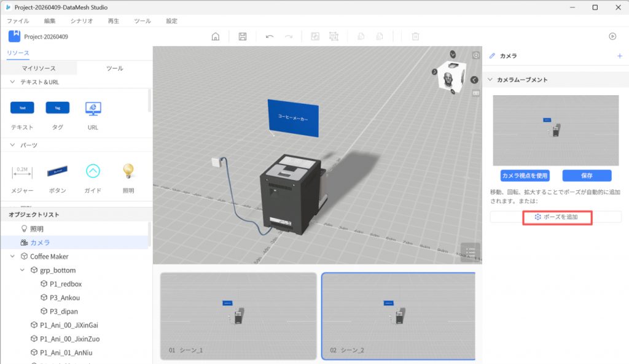This screenshot has width=629, height=364.
Task: Collapse the grp_bottom tree node
Action: tap(23, 270)
